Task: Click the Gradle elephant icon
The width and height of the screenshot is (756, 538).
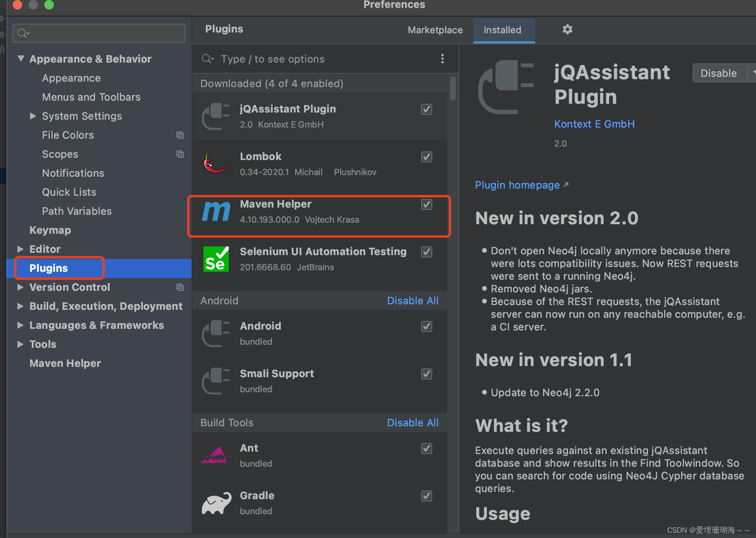Action: [217, 503]
